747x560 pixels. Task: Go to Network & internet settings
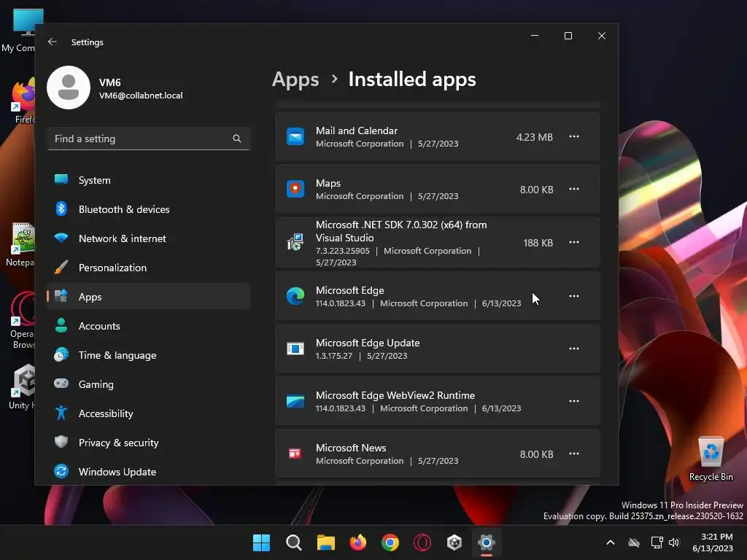point(149,238)
